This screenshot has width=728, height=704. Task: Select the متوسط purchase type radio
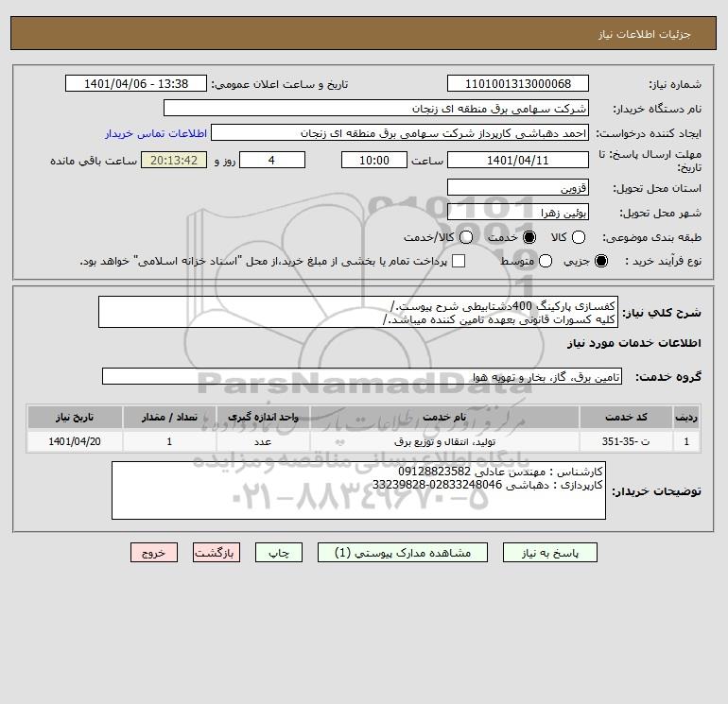[546, 261]
